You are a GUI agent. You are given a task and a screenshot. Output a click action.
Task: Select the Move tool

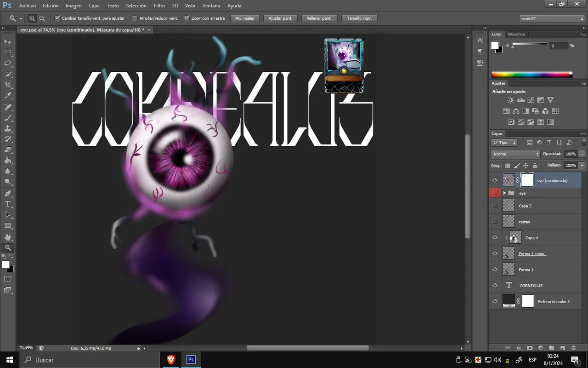click(x=8, y=42)
